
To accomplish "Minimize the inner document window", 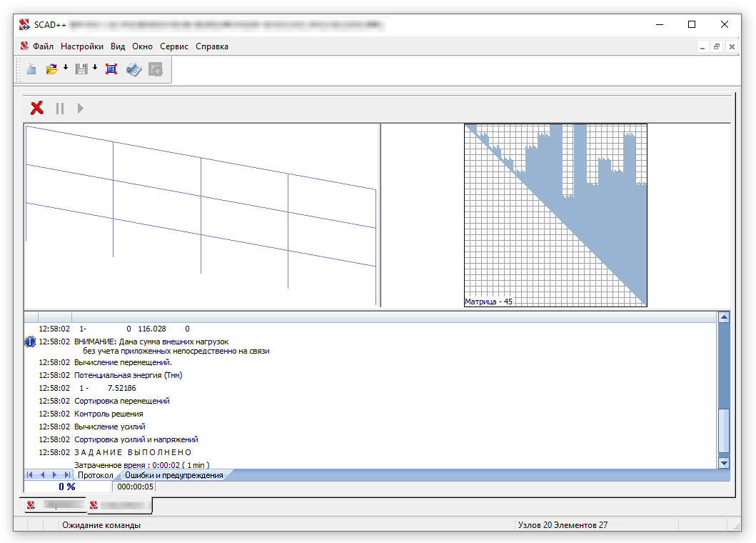I will [x=702, y=47].
